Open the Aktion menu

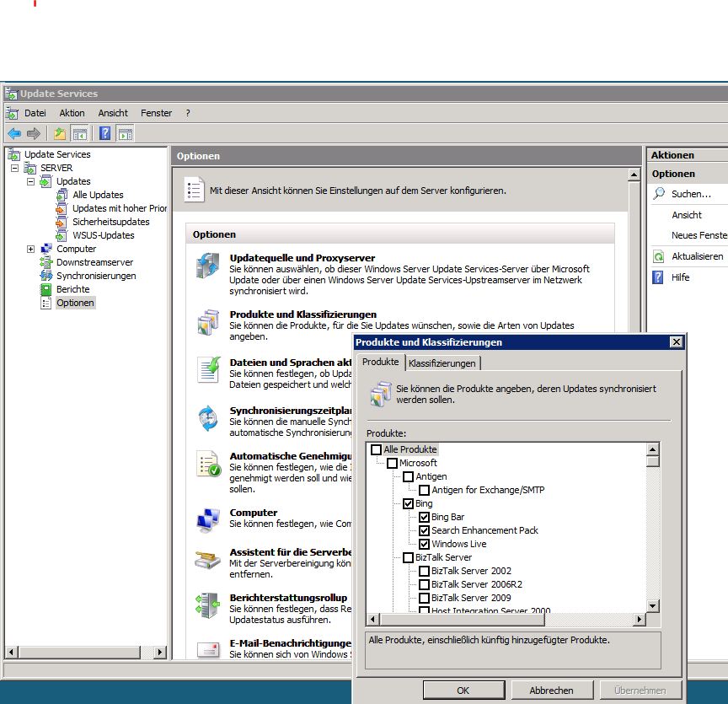pyautogui.click(x=72, y=113)
